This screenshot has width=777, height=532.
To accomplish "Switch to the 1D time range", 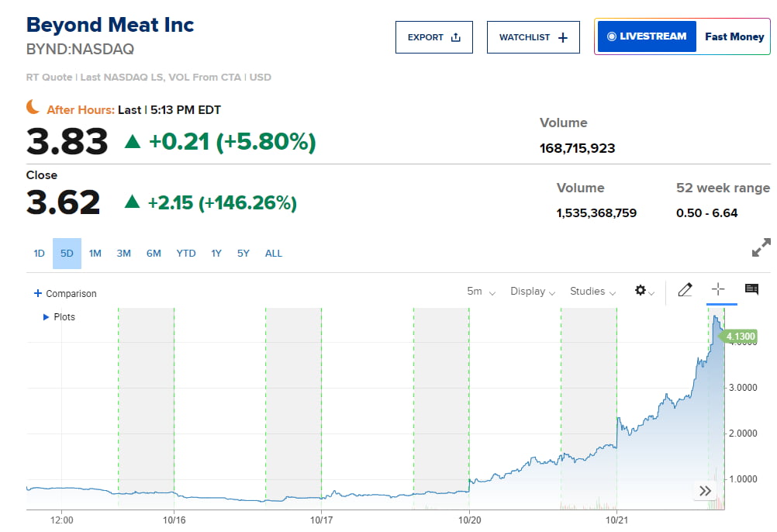I will pos(39,254).
